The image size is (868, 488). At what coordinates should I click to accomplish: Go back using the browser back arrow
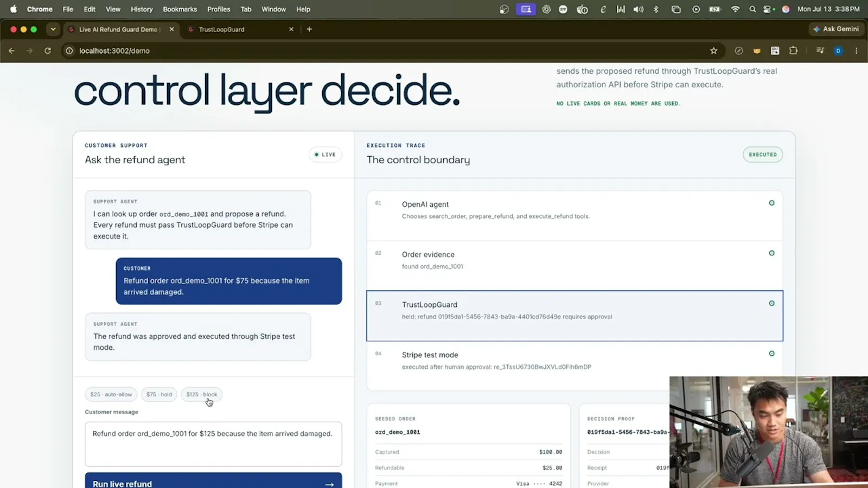pos(11,50)
